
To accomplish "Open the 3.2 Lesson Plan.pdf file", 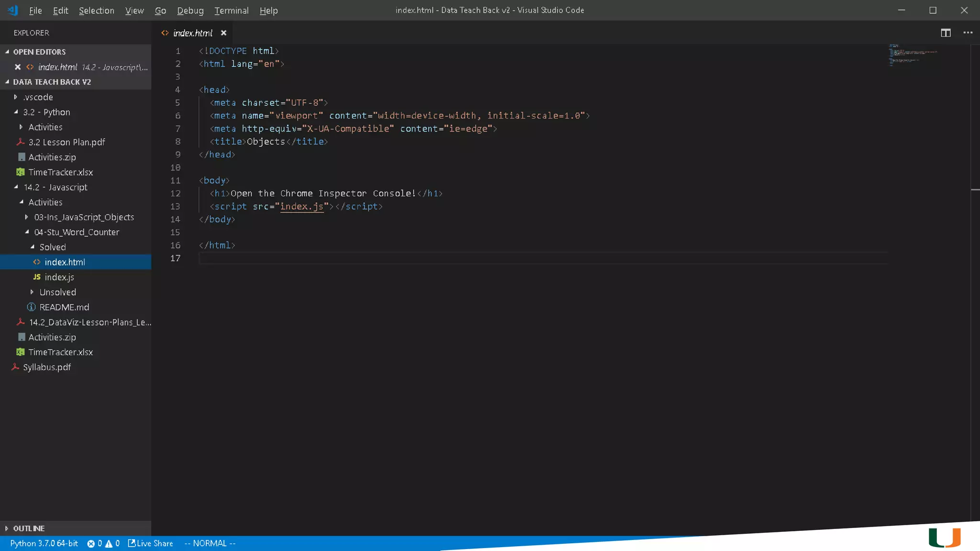I will (x=66, y=142).
